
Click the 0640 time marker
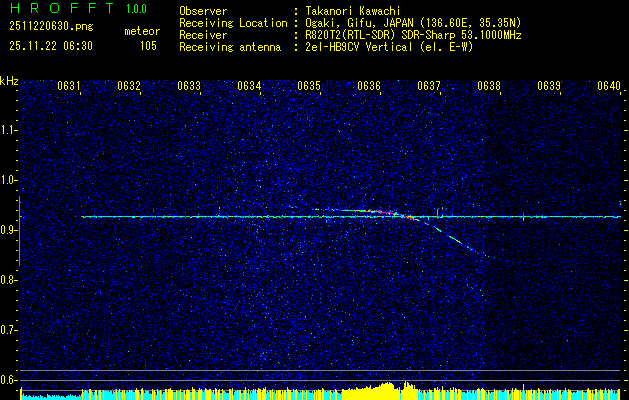[x=609, y=86]
